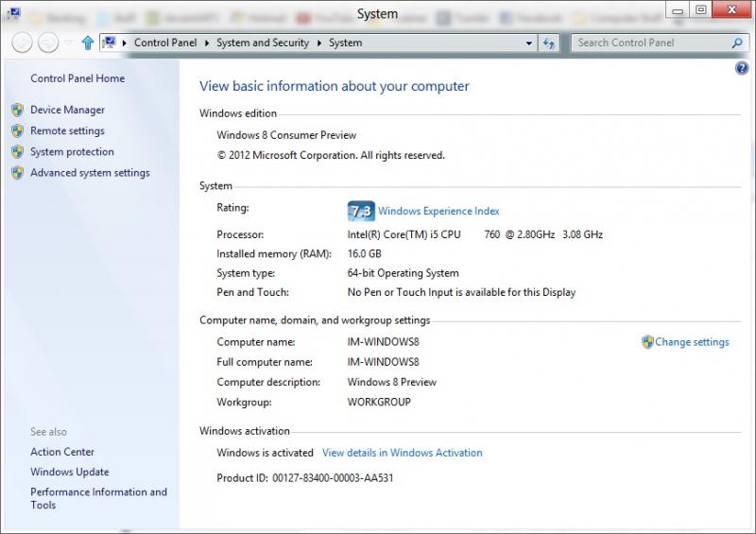Click shield icon beside Advanced system settings
756x534 pixels.
click(17, 173)
